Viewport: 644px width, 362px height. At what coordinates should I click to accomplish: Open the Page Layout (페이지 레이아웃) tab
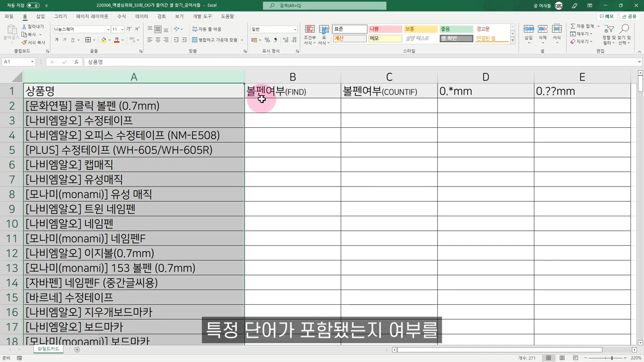coord(92,16)
